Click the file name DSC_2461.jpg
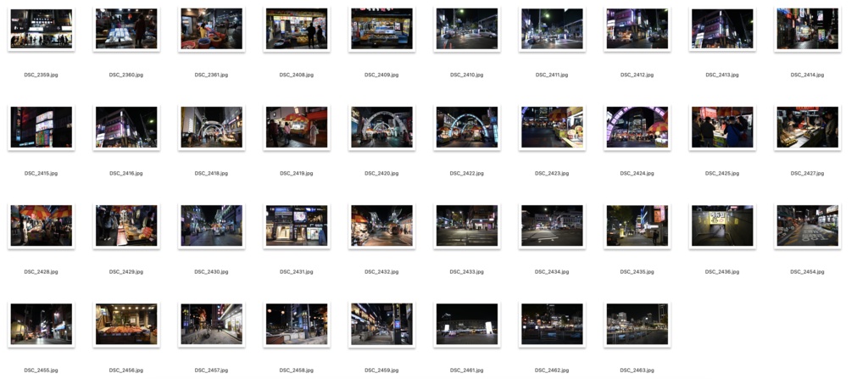The height and width of the screenshot is (379, 868). pyautogui.click(x=467, y=371)
